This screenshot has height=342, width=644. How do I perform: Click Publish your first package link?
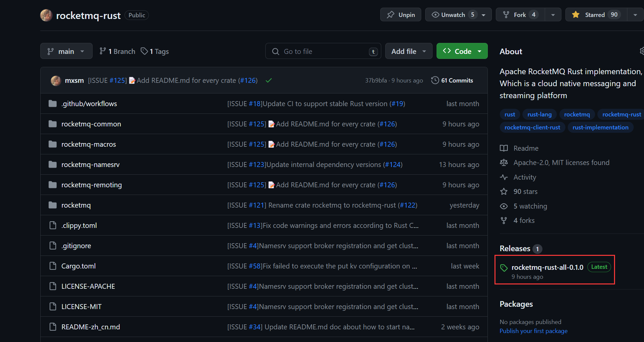click(533, 331)
